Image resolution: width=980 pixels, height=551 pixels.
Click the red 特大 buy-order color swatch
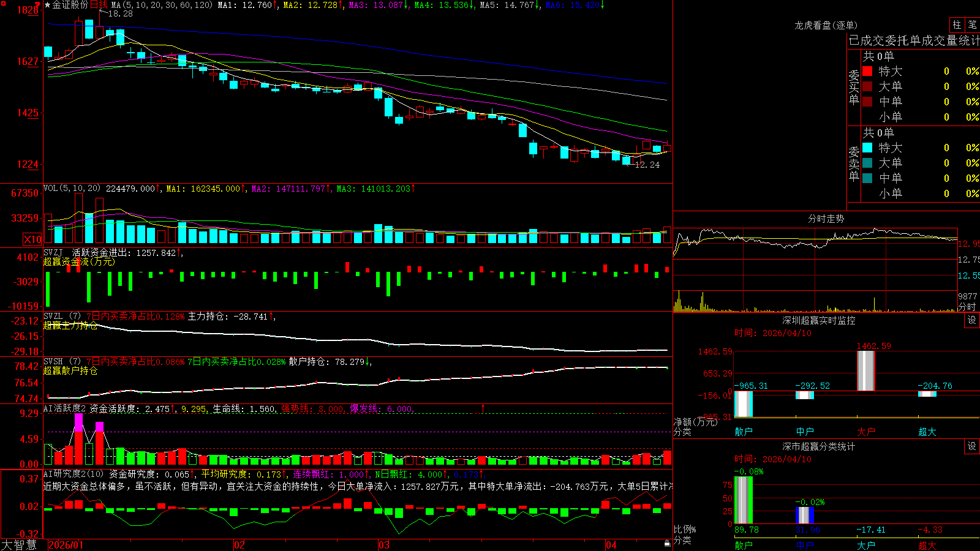867,71
